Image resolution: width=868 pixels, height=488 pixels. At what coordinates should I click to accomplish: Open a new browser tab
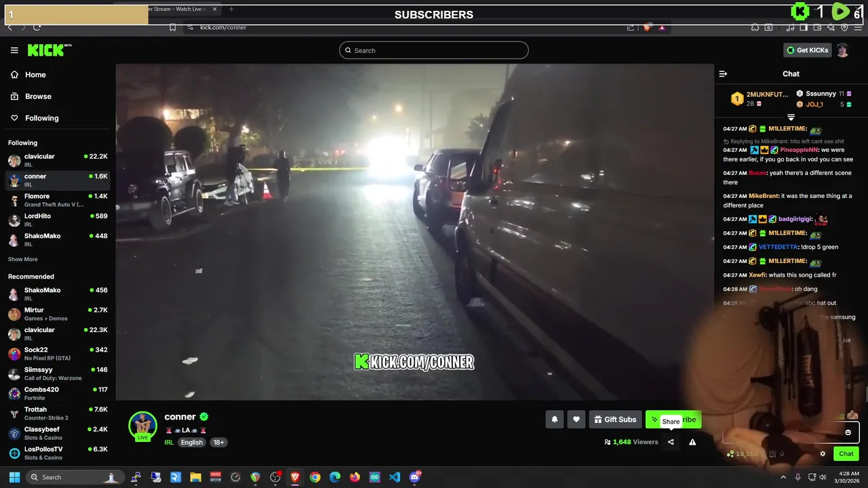click(x=231, y=9)
